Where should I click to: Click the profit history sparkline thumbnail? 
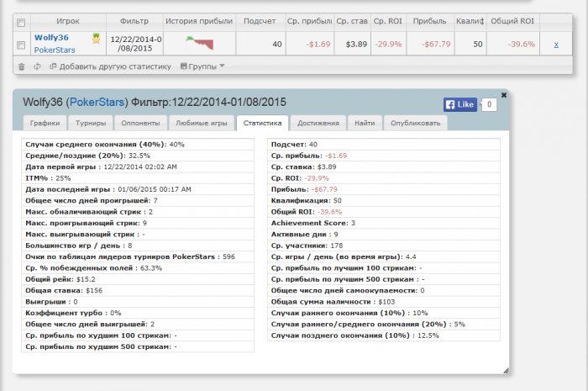click(x=200, y=43)
